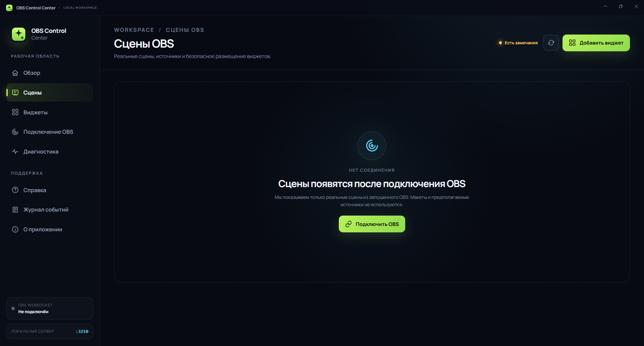The height and width of the screenshot is (346, 644).
Task: Refresh scenes with the reload icon button
Action: click(x=551, y=43)
